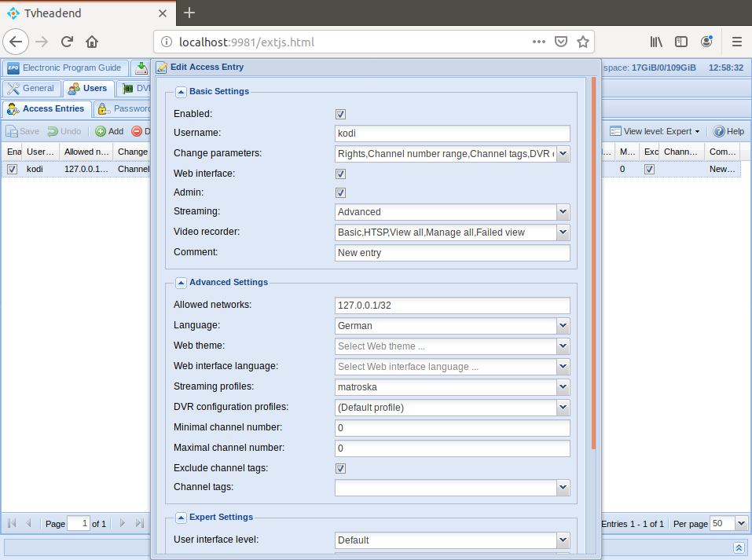Reload the Tvheadend page
752x560 pixels.
tap(67, 42)
